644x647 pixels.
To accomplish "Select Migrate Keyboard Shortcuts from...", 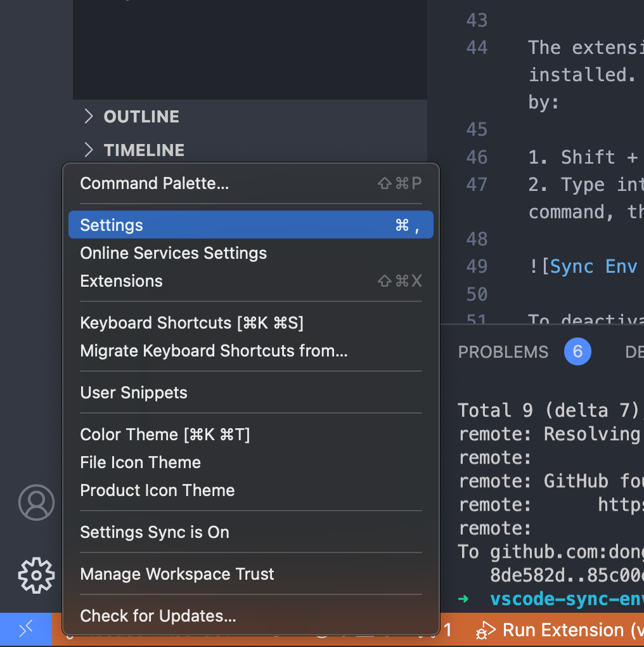I will click(x=250, y=351).
